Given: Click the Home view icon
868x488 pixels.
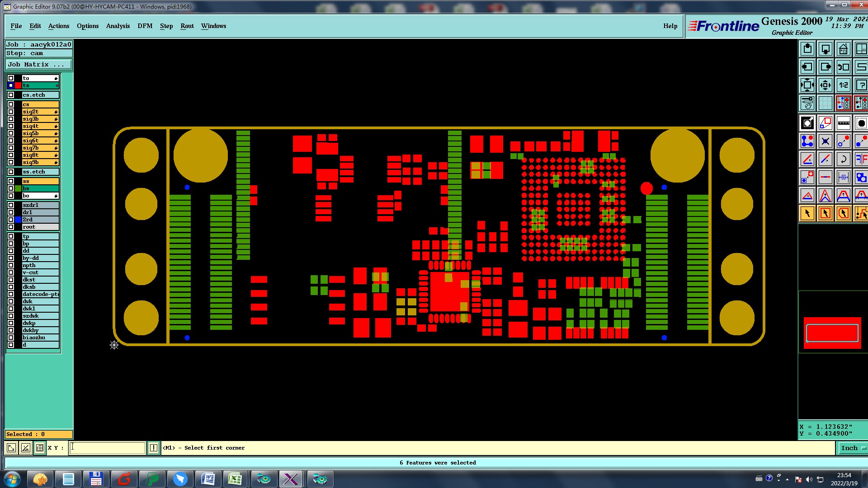Looking at the screenshot, I should (843, 49).
